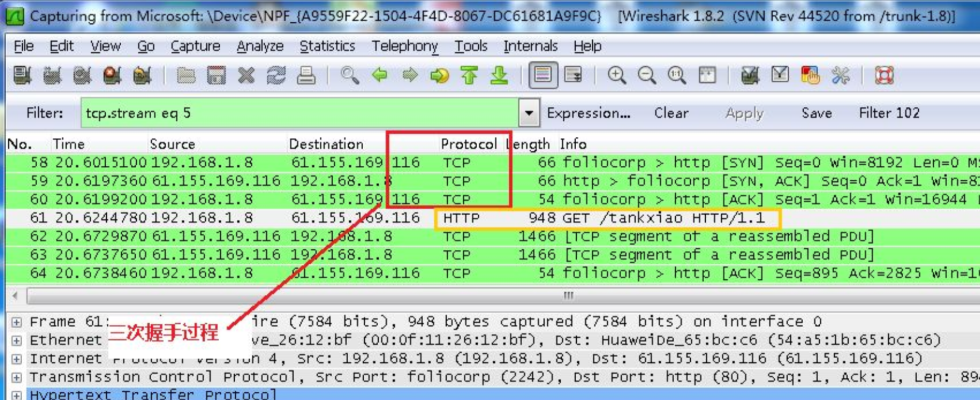Viewport: 980px width, 400px height.
Task: Open coloring rules editor icon
Action: coord(810,75)
